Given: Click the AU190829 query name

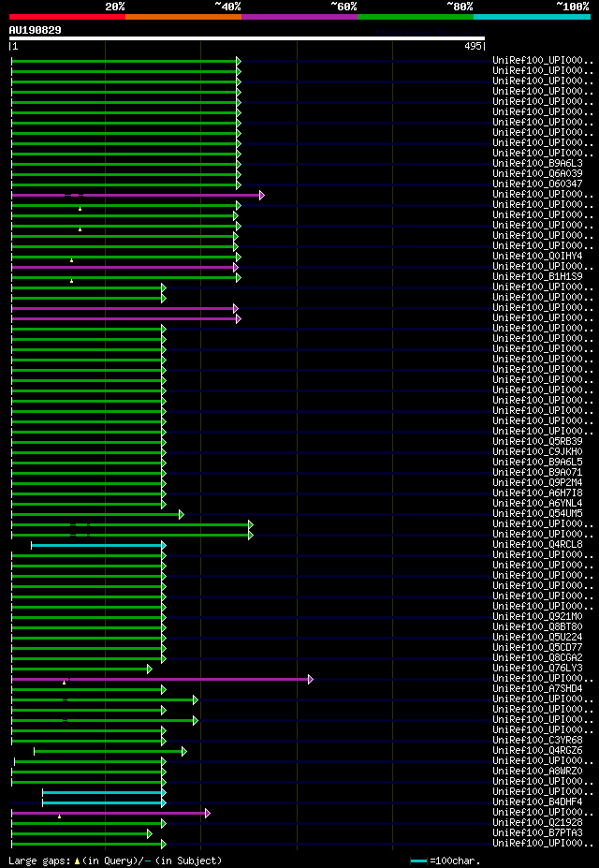Looking at the screenshot, I should point(35,31).
